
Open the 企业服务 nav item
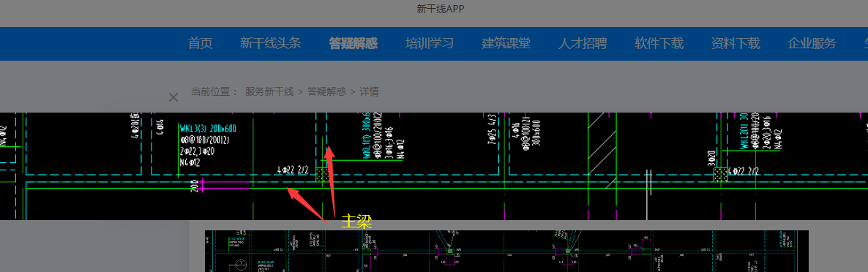[812, 44]
